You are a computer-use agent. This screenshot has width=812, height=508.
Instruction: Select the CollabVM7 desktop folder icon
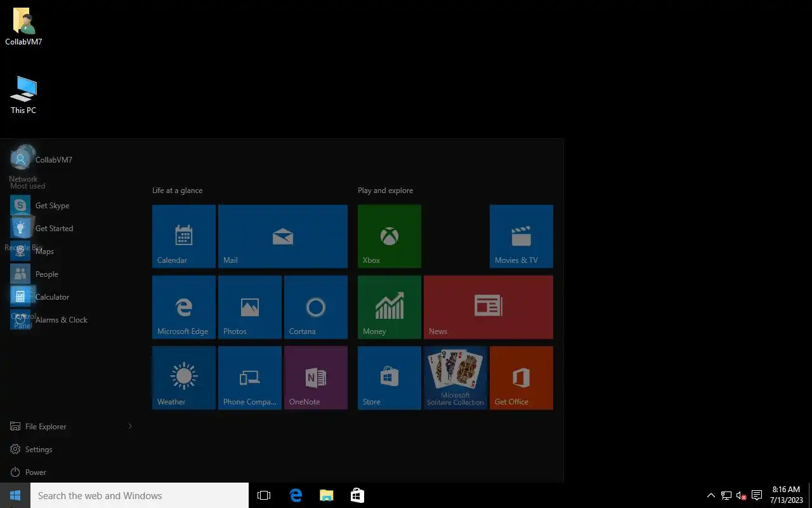[23, 27]
